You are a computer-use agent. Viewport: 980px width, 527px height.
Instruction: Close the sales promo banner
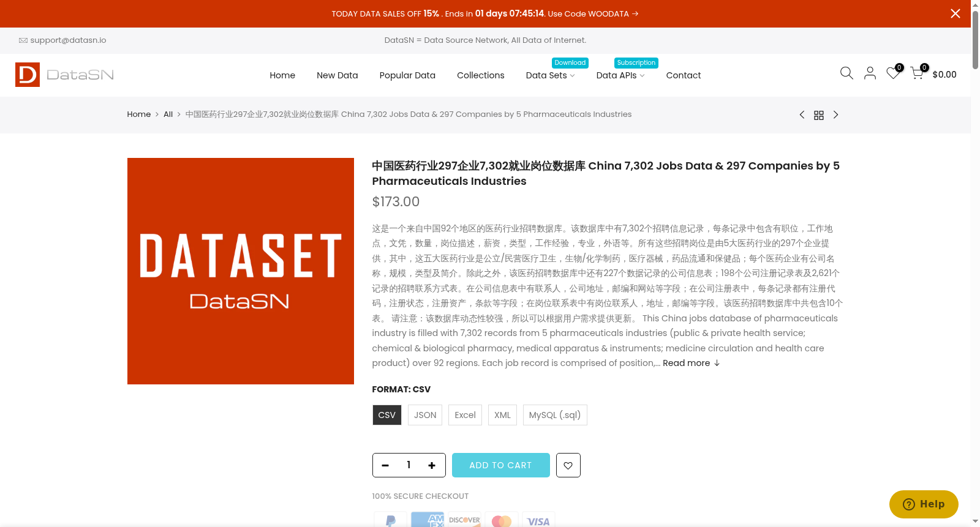[956, 13]
